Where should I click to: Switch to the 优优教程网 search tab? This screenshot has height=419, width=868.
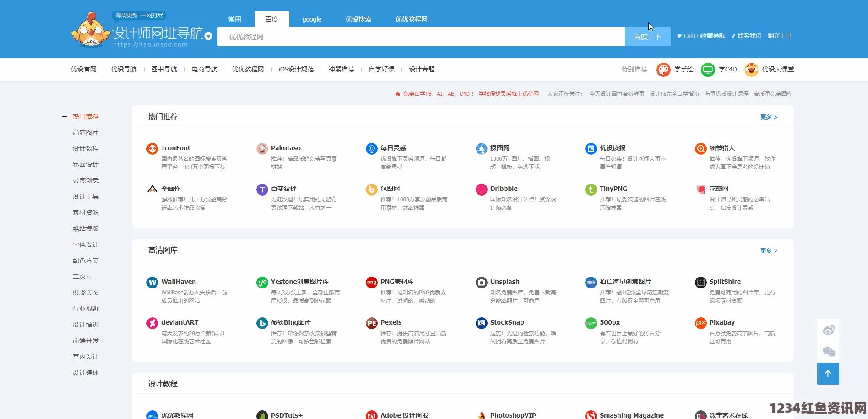click(411, 19)
